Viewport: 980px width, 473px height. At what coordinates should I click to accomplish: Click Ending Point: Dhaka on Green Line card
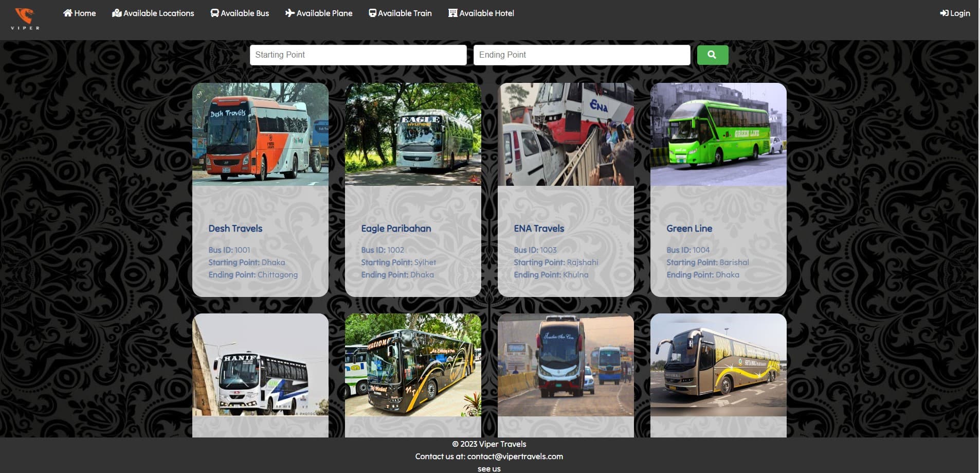(703, 275)
